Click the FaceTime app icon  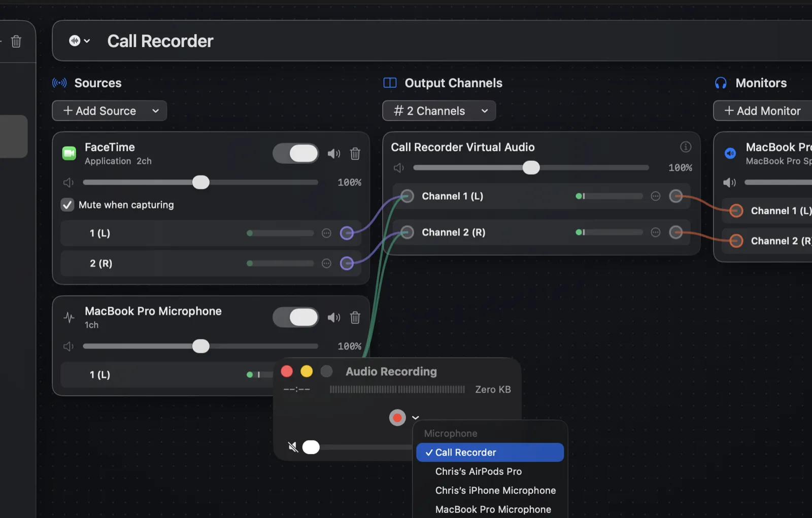69,153
